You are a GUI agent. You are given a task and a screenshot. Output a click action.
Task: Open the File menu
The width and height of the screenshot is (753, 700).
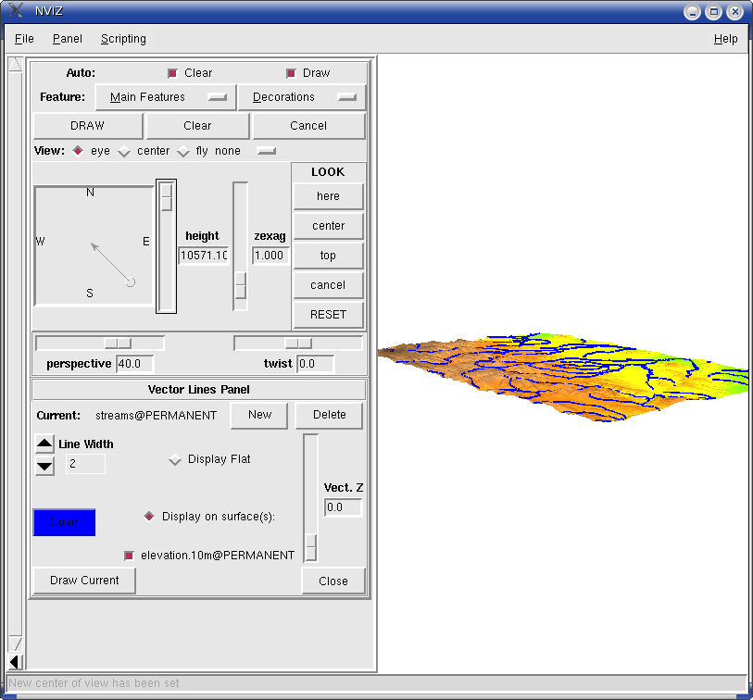pyautogui.click(x=24, y=39)
